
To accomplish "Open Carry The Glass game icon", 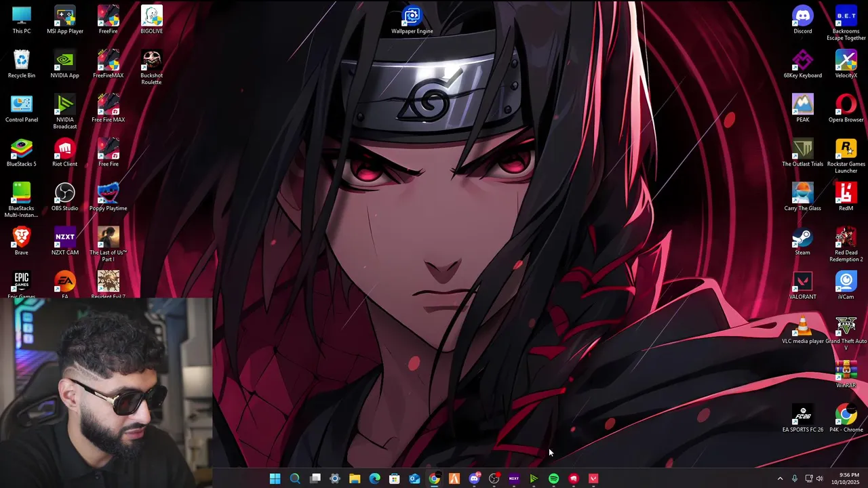I will [x=803, y=197].
